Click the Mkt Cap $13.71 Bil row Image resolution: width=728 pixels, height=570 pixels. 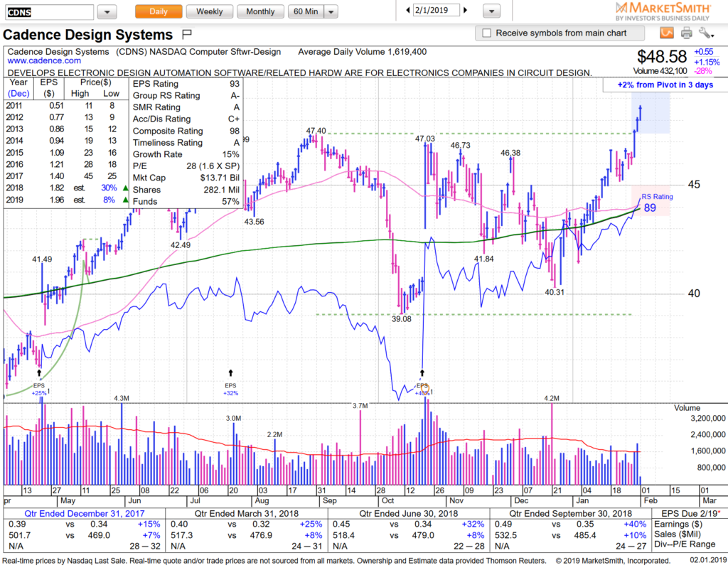click(x=186, y=178)
